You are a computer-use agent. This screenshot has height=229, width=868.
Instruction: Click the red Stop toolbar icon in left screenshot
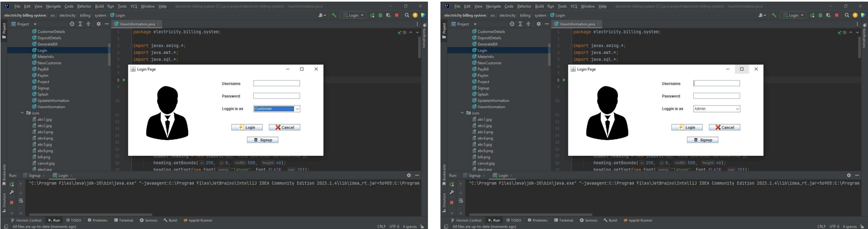tap(397, 15)
